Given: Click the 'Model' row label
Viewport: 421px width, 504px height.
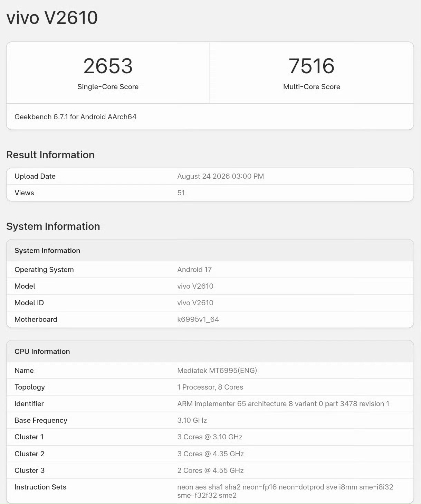Looking at the screenshot, I should 25,286.
